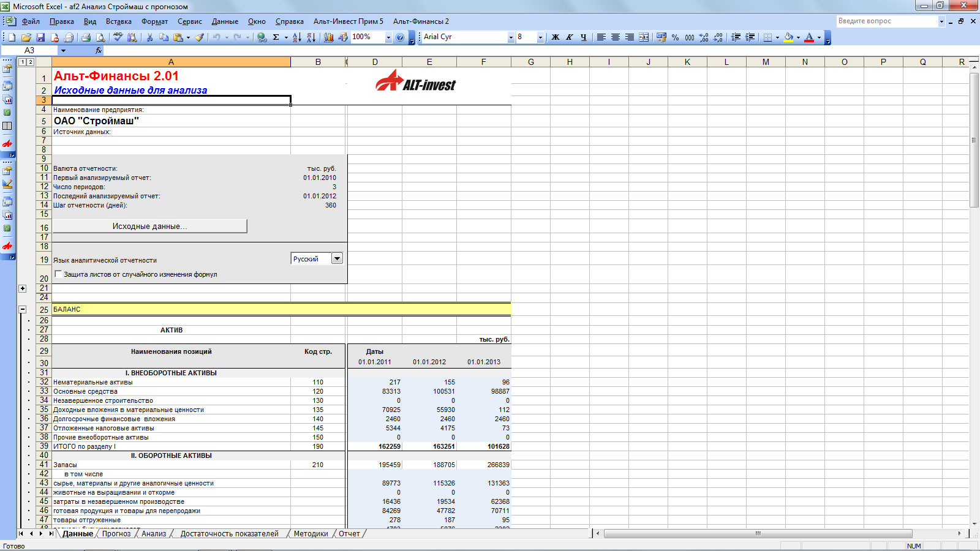The width and height of the screenshot is (980, 551).
Task: Open Достаточность показателей sheet tab
Action: coord(229,534)
